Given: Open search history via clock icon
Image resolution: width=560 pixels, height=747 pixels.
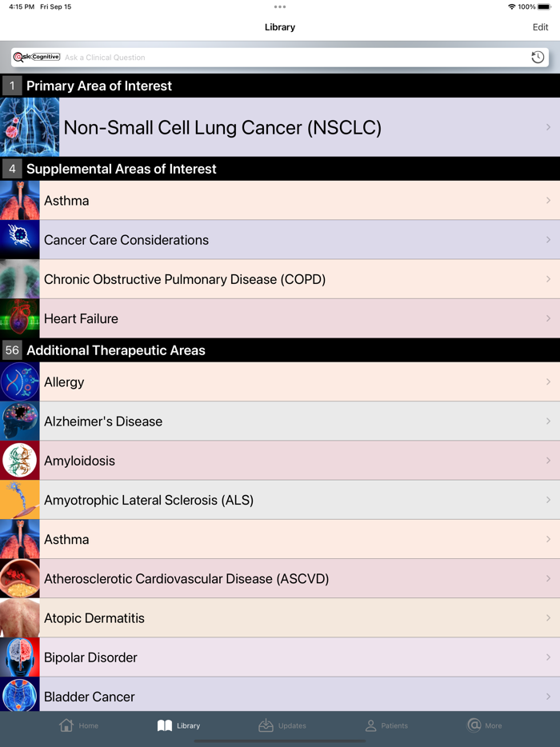Looking at the screenshot, I should click(538, 57).
